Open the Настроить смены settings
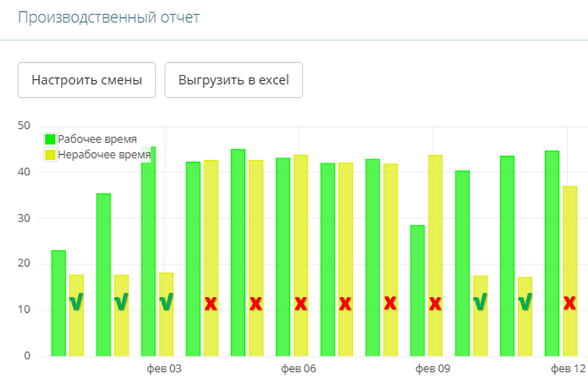 point(87,81)
